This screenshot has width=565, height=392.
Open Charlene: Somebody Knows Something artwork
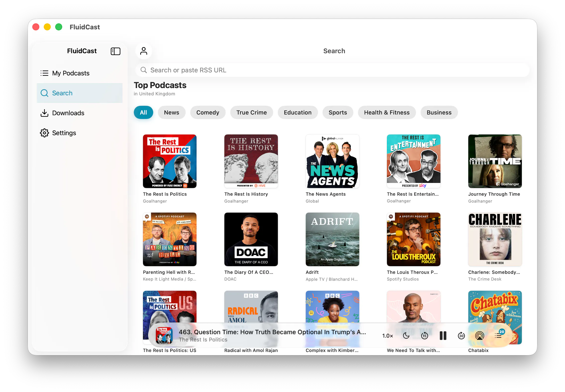pyautogui.click(x=495, y=239)
